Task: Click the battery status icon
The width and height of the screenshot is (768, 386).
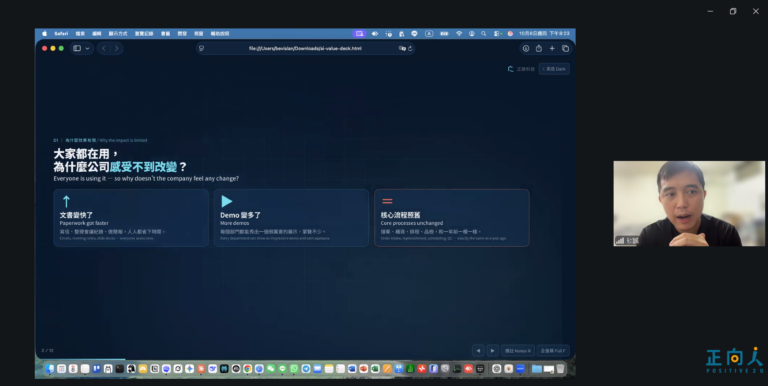Action: click(444, 33)
